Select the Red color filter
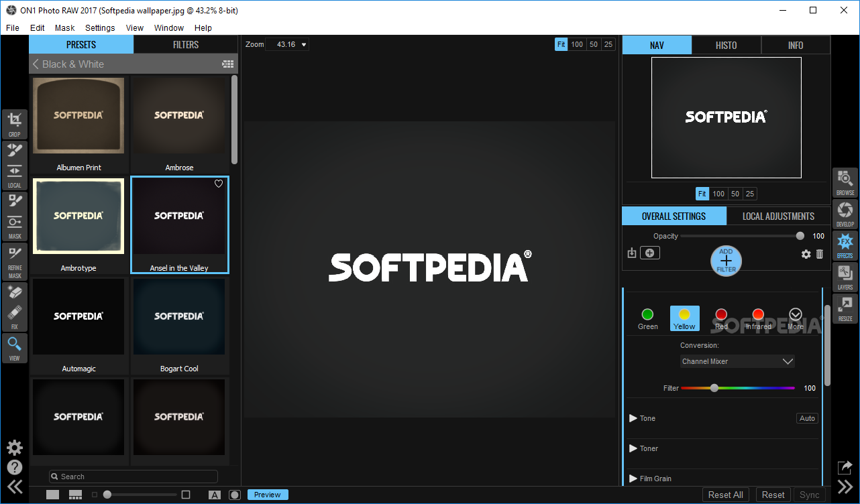The image size is (860, 504). point(721,318)
